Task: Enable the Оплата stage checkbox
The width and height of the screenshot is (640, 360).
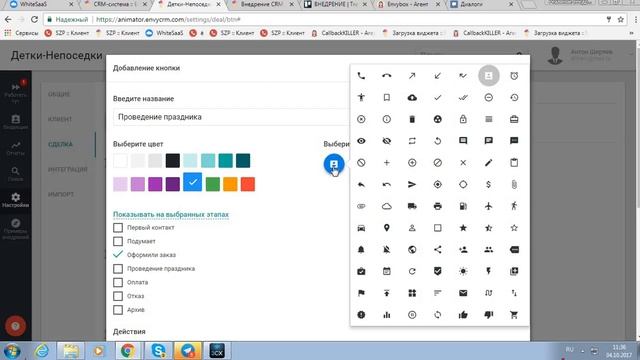Action: click(x=118, y=282)
